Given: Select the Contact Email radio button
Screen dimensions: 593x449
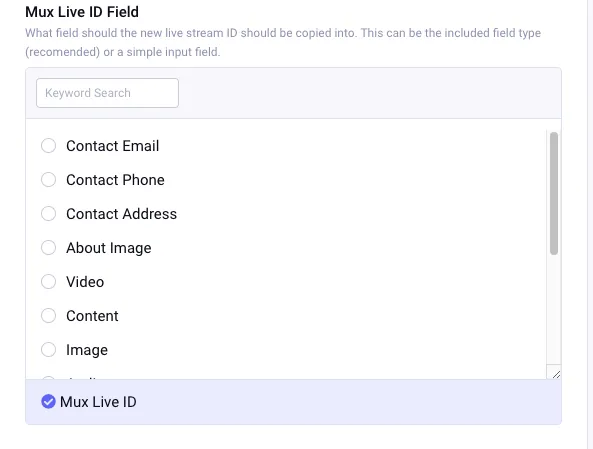Looking at the screenshot, I should pyautogui.click(x=48, y=146).
